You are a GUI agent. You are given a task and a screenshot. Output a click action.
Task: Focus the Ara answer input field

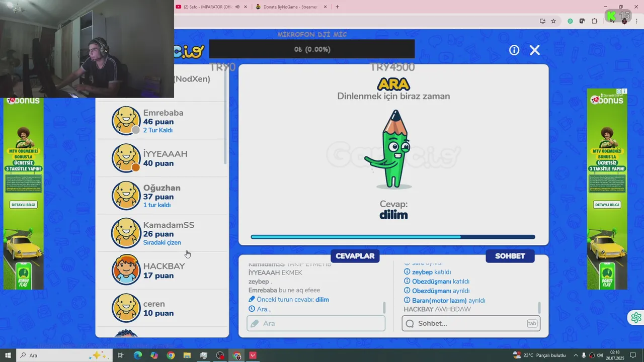316,323
